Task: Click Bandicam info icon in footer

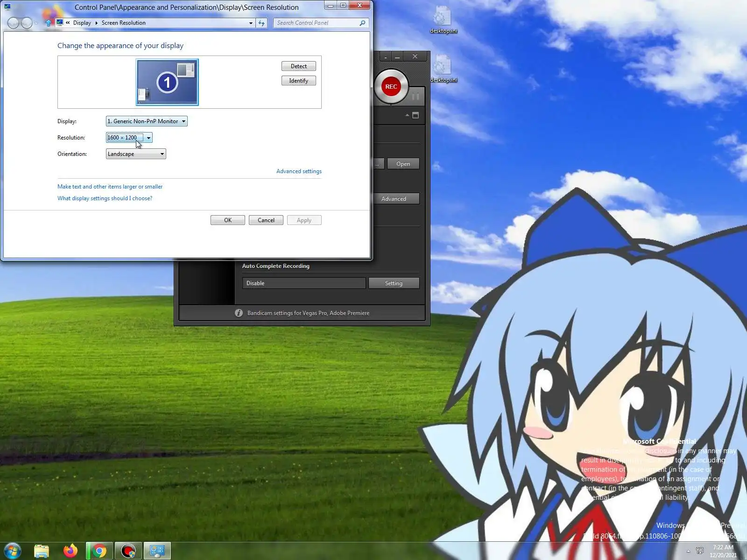Action: click(239, 313)
